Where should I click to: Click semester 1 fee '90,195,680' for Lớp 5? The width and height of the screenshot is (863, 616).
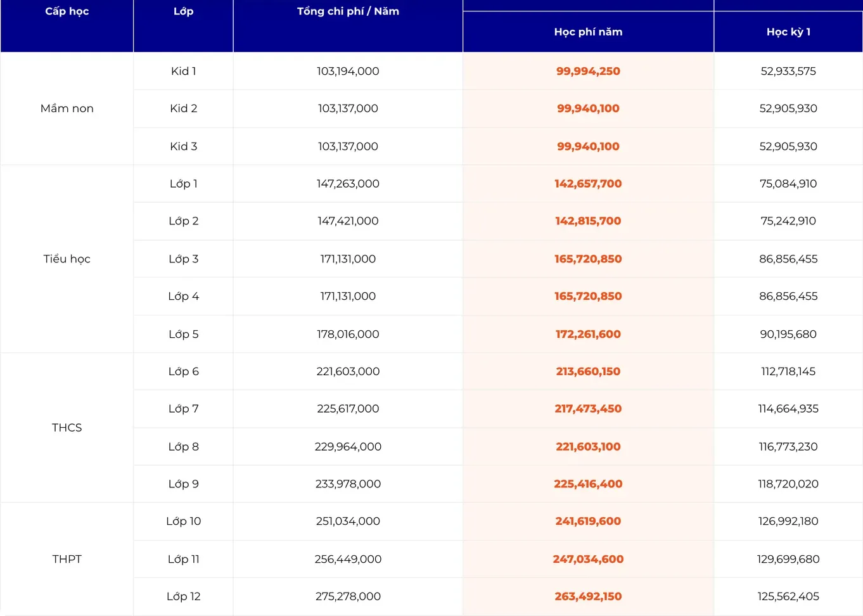(788, 334)
